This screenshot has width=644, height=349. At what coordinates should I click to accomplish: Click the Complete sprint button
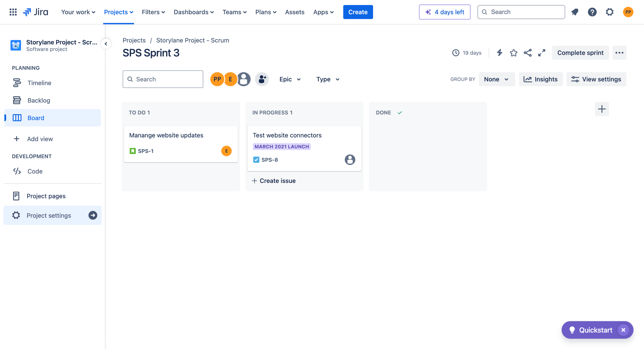coord(580,53)
